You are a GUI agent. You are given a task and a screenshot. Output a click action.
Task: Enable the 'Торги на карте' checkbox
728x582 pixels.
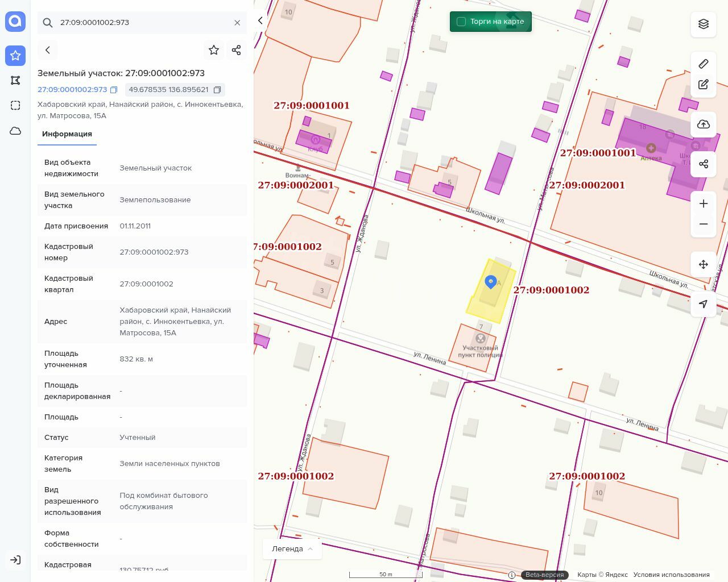[461, 22]
